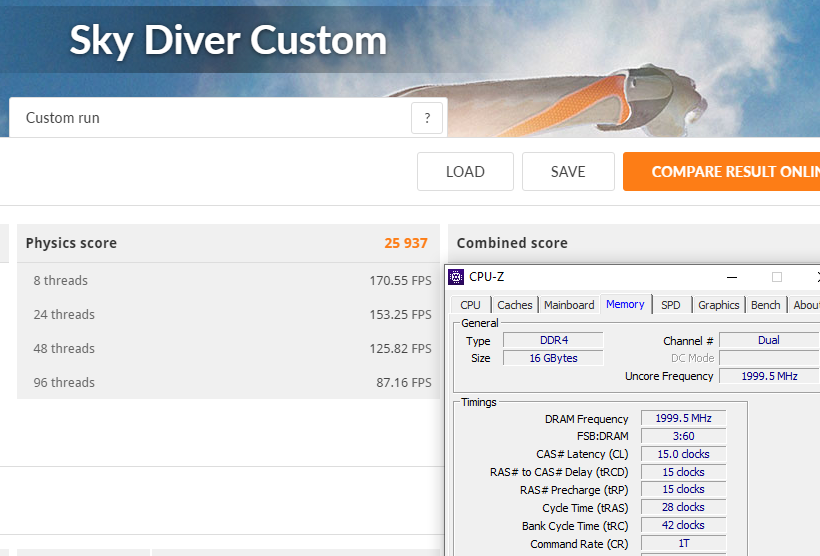Click the 125.82 FPS value
Screen dimensions: 820x556
click(x=401, y=349)
